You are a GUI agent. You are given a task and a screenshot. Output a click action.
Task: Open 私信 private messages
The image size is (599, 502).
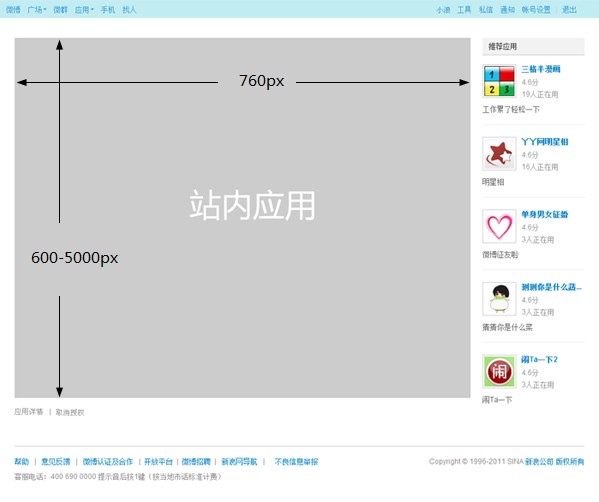[x=486, y=10]
